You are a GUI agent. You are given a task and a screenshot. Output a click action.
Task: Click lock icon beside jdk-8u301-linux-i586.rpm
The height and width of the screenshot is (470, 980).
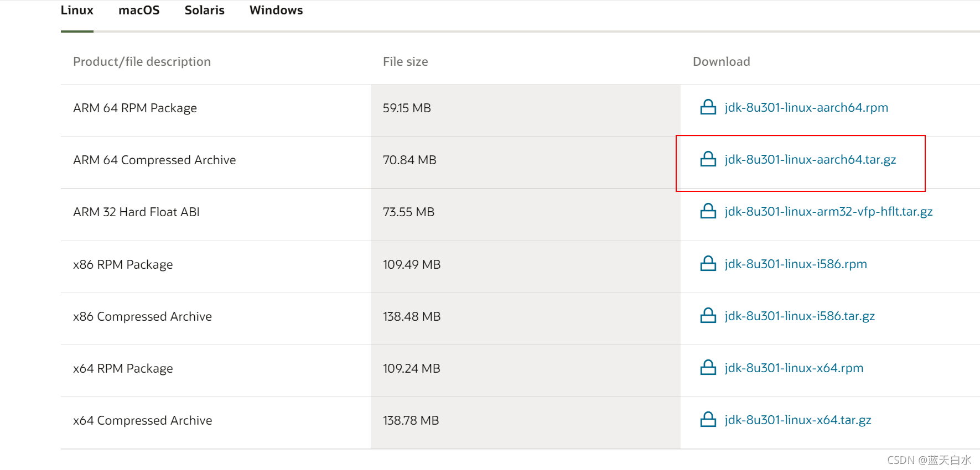pos(708,264)
